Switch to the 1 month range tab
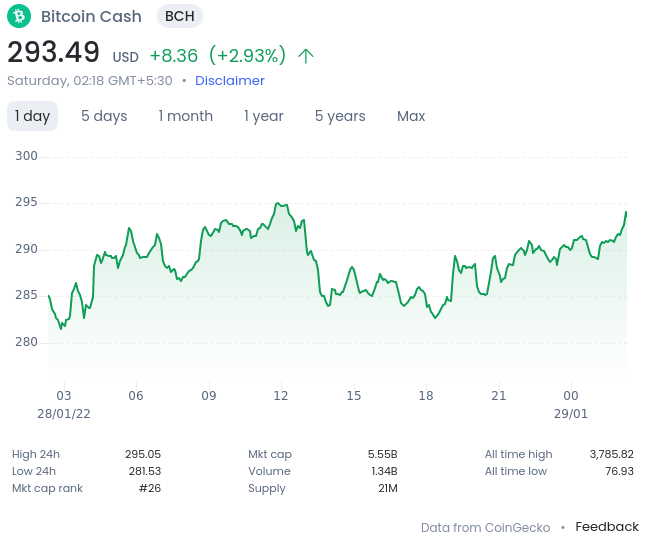Viewport: 647px width, 538px height. [x=186, y=116]
